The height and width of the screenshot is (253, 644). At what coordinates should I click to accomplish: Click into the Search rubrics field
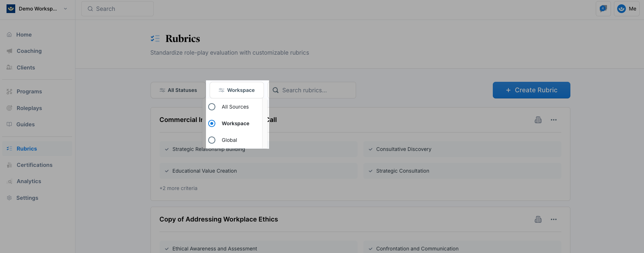coord(312,90)
